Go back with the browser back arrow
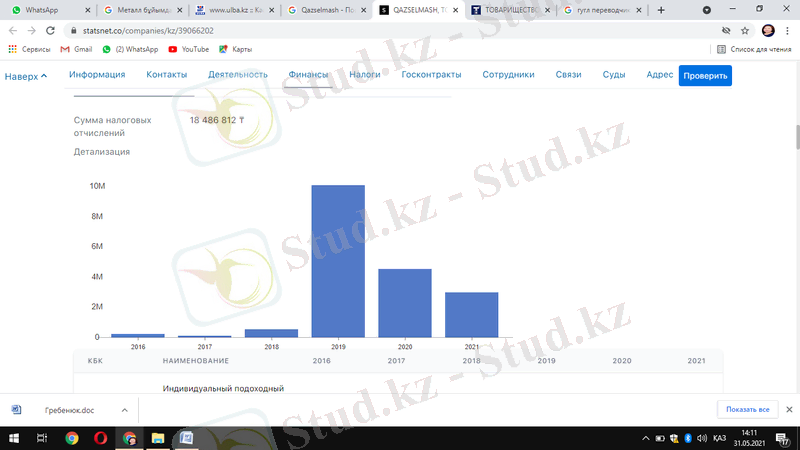 [x=13, y=31]
